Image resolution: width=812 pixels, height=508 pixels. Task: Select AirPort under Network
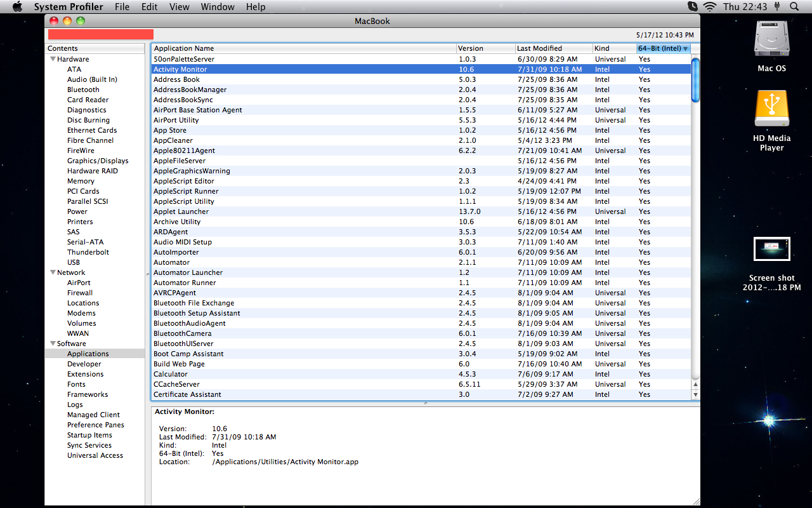click(79, 283)
